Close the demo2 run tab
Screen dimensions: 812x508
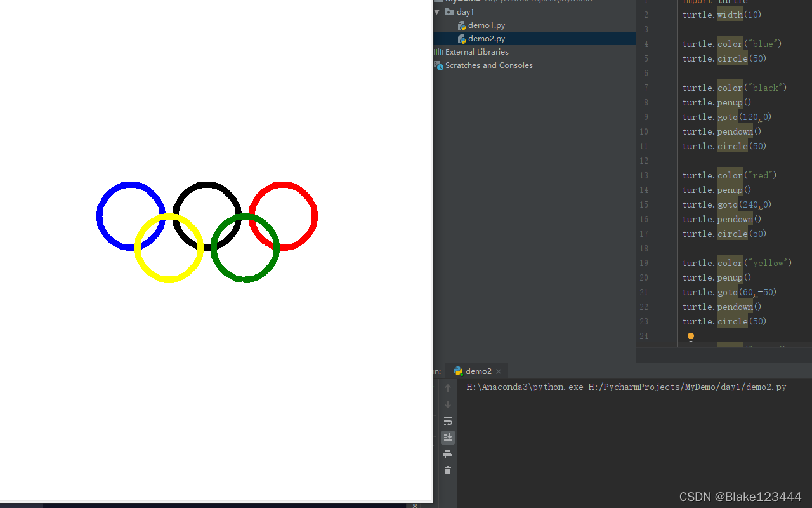(499, 371)
